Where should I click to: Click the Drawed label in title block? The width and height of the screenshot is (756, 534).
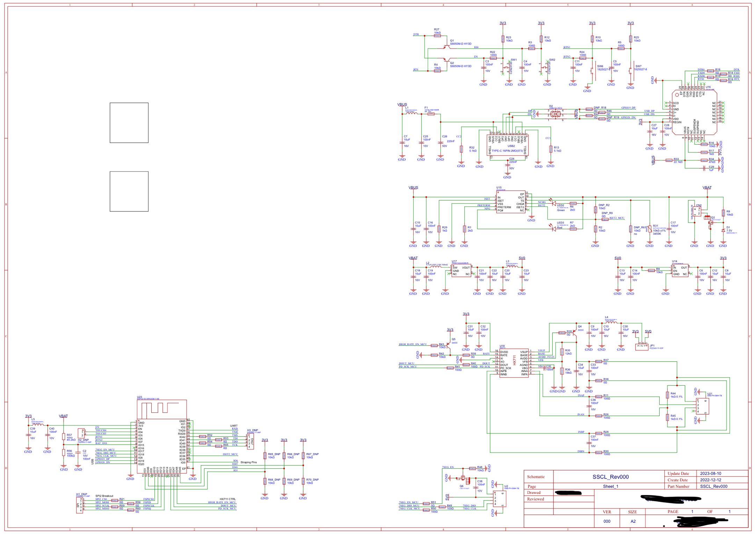click(x=534, y=493)
